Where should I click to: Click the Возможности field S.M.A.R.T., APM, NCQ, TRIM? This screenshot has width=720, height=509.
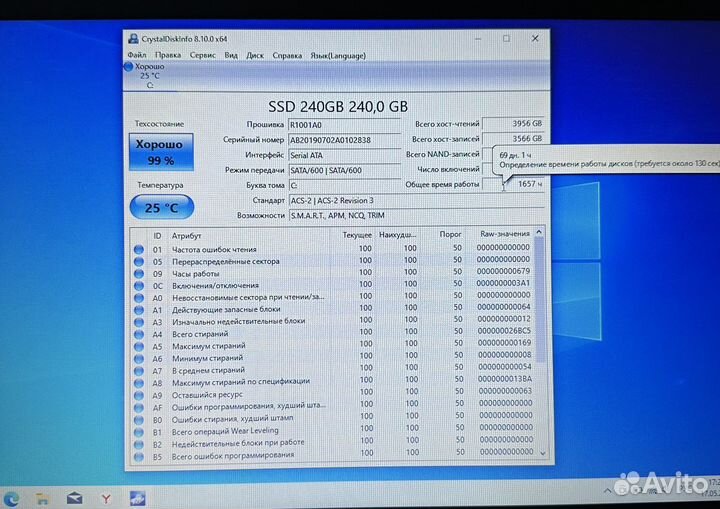[x=416, y=215]
